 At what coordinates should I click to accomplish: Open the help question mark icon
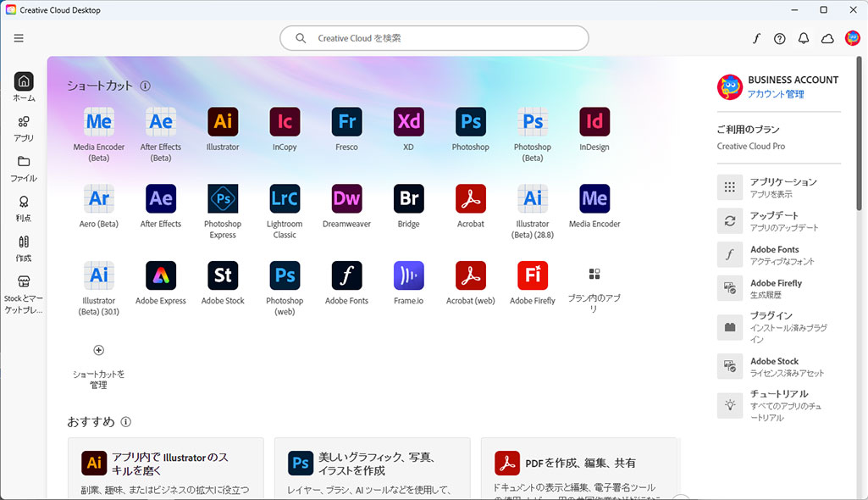point(780,38)
